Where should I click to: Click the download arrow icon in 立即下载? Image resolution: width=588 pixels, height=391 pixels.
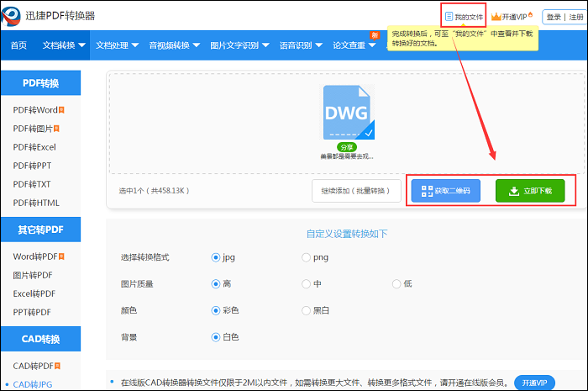click(514, 191)
